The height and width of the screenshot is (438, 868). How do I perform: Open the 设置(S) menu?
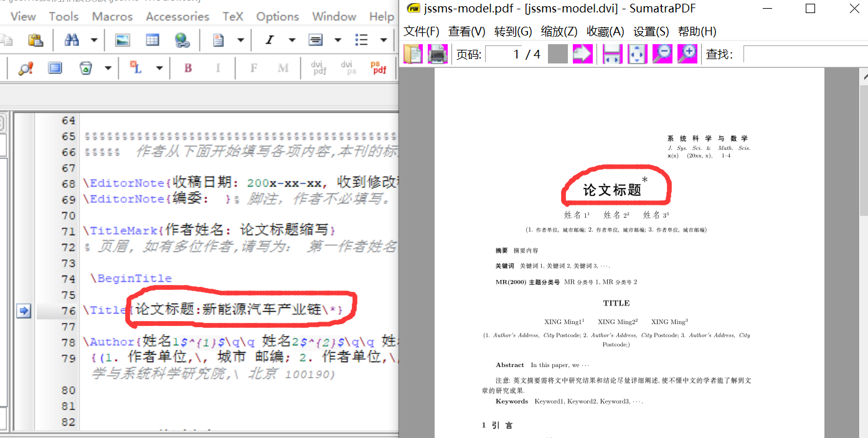651,31
